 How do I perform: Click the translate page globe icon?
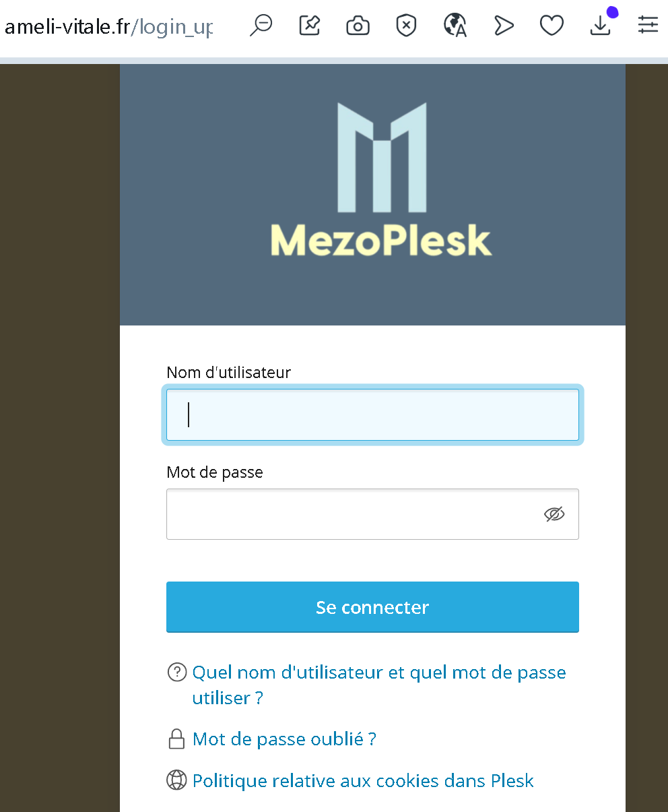(455, 26)
